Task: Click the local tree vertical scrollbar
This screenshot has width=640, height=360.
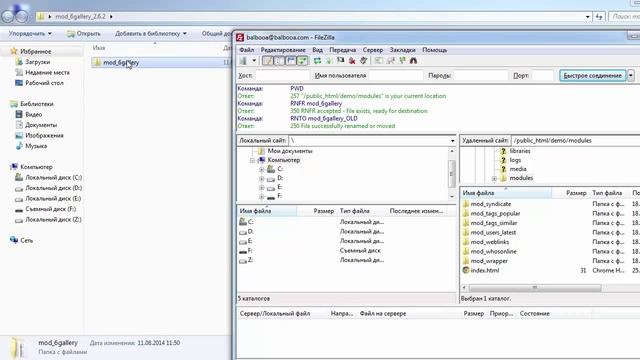Action: (x=452, y=174)
